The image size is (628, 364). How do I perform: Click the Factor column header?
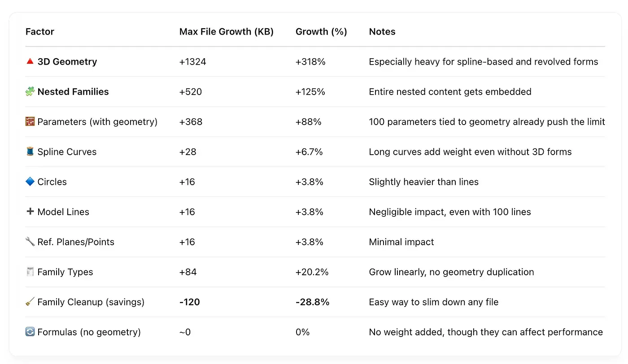tap(40, 32)
